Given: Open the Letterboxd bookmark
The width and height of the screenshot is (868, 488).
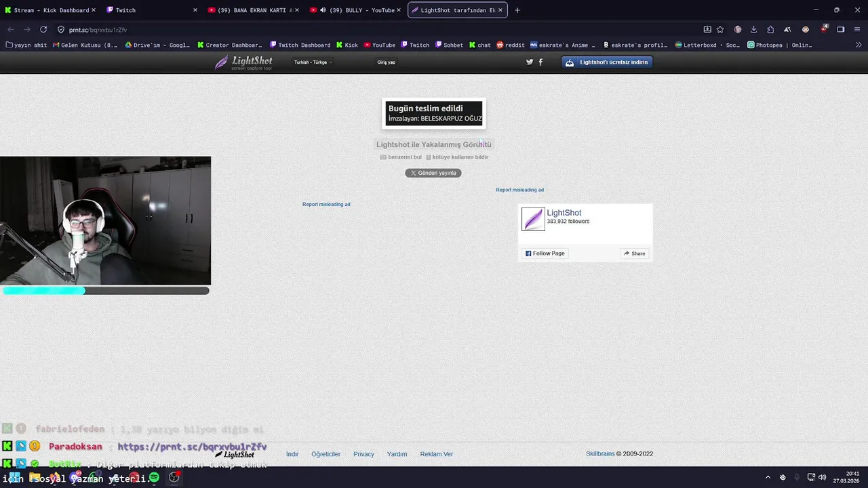Looking at the screenshot, I should point(707,45).
